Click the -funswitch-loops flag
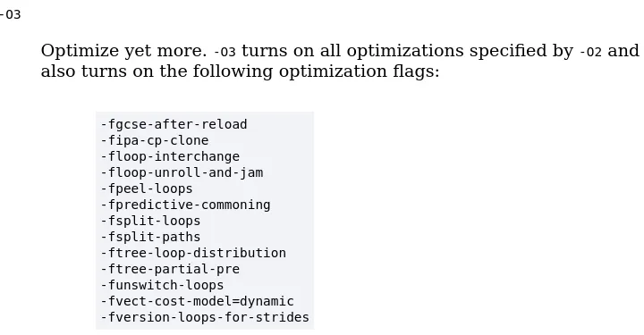 click(163, 285)
